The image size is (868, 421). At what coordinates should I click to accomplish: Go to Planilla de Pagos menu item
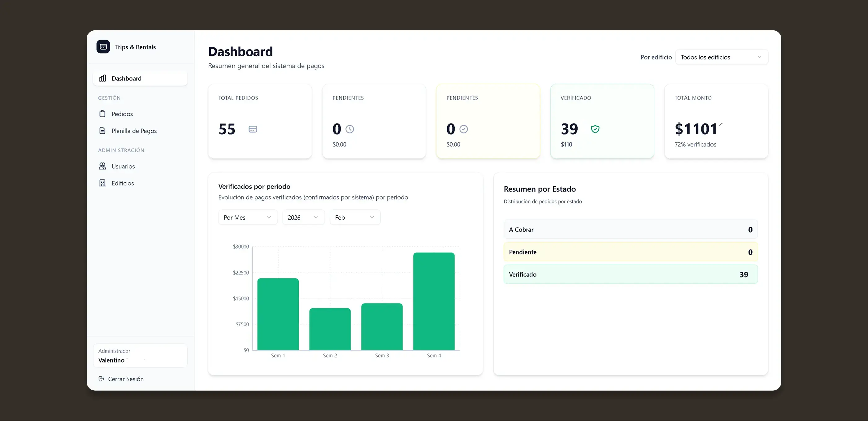134,131
